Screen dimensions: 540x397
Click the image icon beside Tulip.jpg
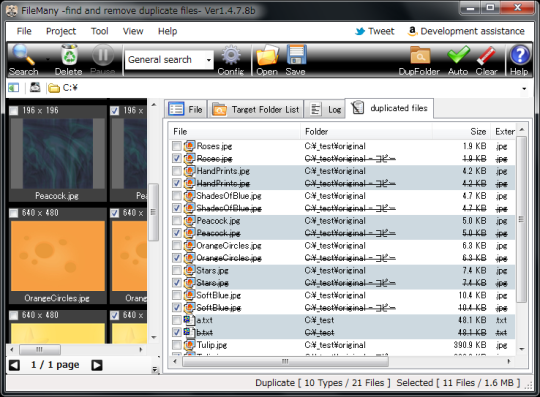tap(189, 345)
